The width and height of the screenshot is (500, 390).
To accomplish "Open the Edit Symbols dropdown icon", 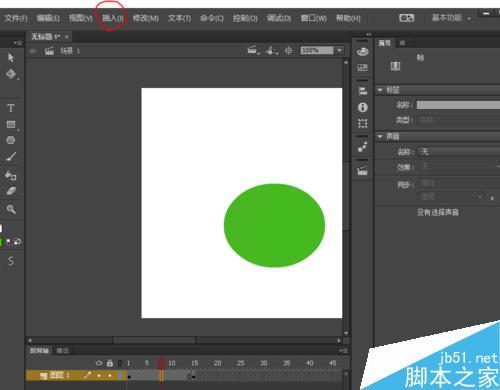I will [272, 50].
